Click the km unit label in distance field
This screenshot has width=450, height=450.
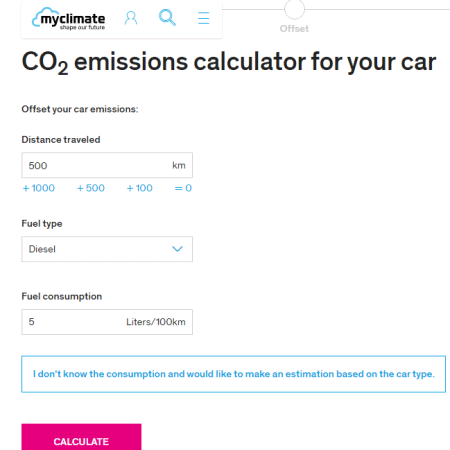coord(179,165)
